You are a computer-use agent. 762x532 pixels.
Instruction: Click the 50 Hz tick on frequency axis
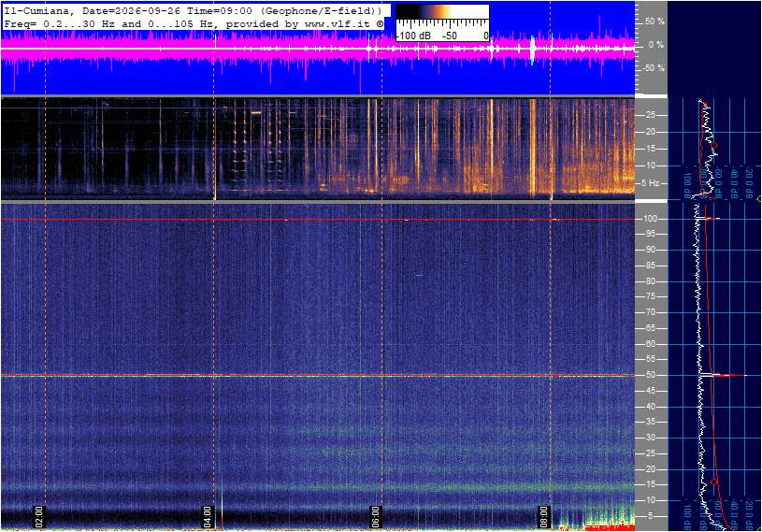(650, 375)
